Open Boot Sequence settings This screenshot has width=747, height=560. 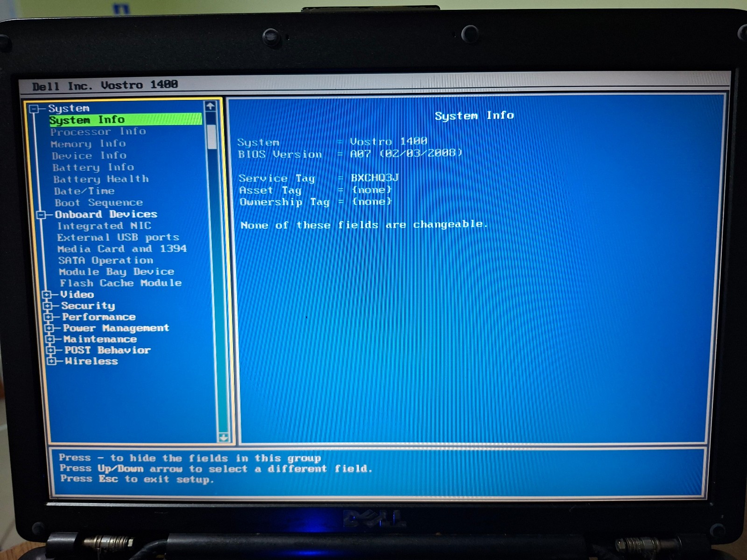tap(99, 203)
